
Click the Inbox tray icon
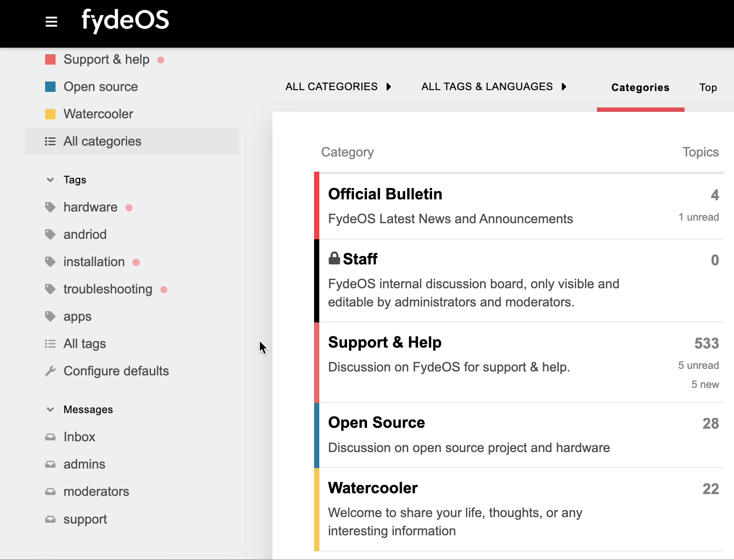pyautogui.click(x=50, y=437)
